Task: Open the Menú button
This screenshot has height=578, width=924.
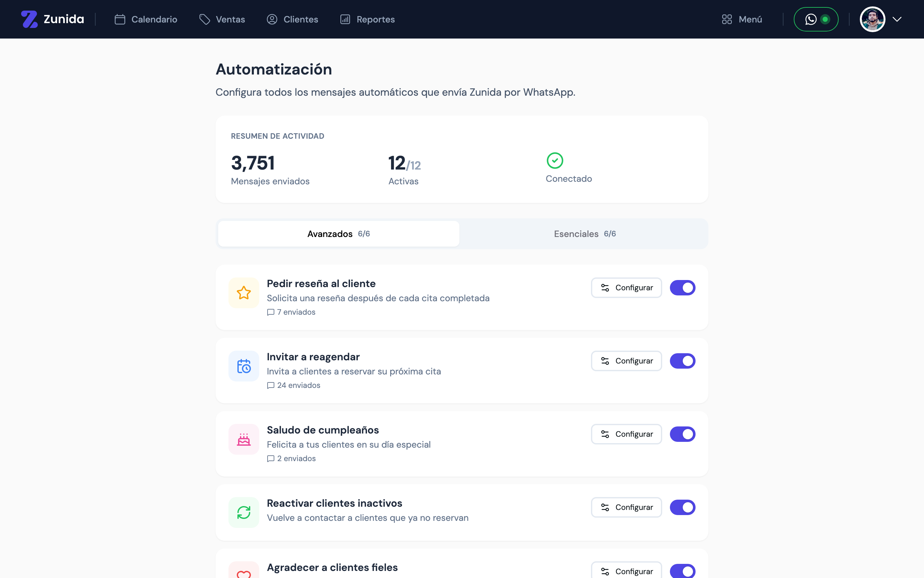Action: tap(742, 19)
